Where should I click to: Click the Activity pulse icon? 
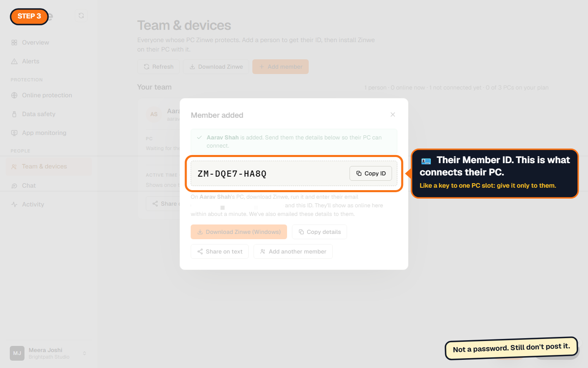pyautogui.click(x=14, y=204)
